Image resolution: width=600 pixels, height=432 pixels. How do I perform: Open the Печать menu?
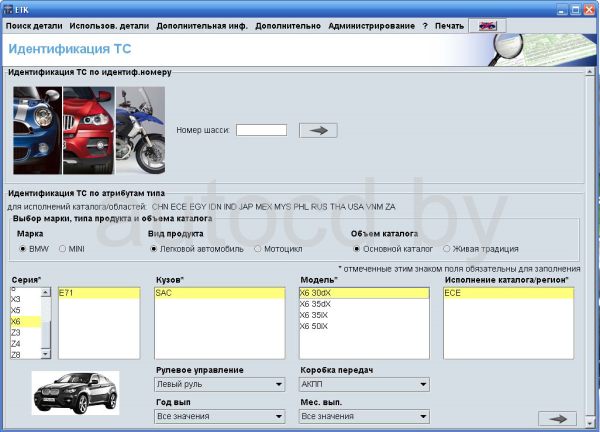[449, 26]
